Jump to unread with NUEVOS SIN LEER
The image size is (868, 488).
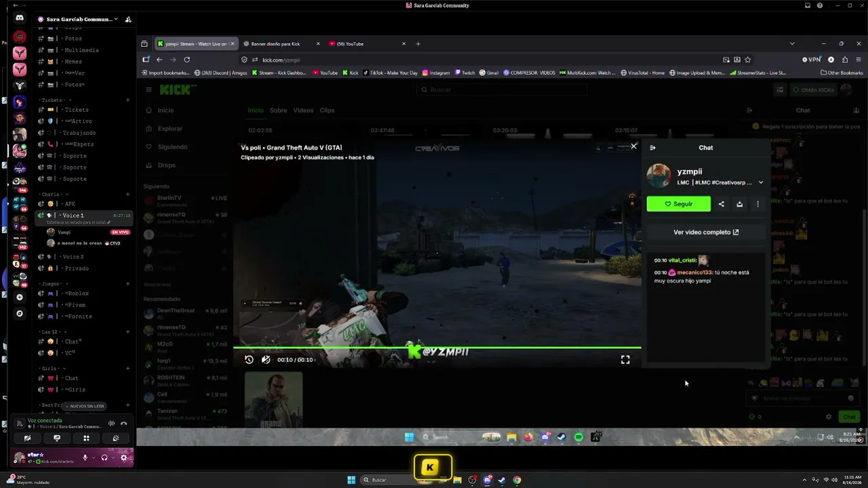coord(85,406)
